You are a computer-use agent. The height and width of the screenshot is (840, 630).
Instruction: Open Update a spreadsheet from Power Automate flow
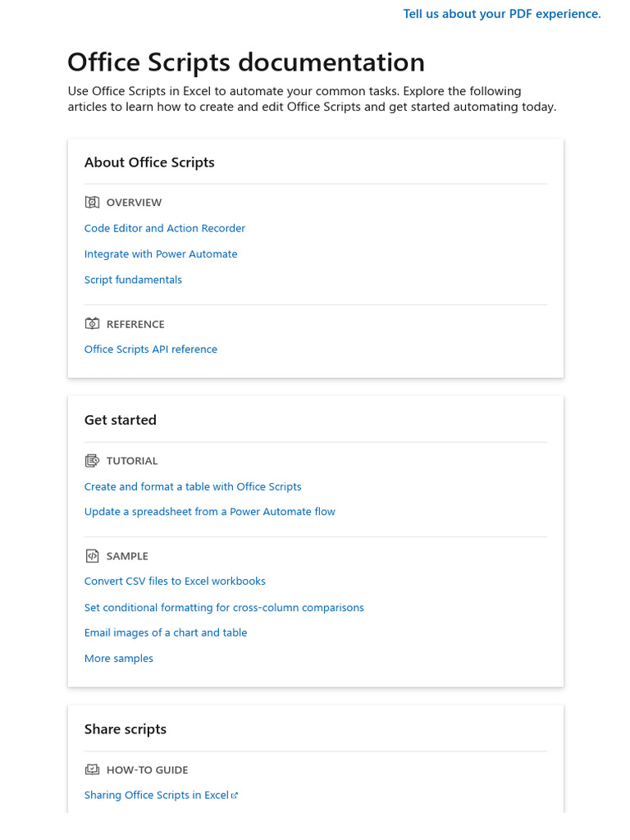click(210, 512)
